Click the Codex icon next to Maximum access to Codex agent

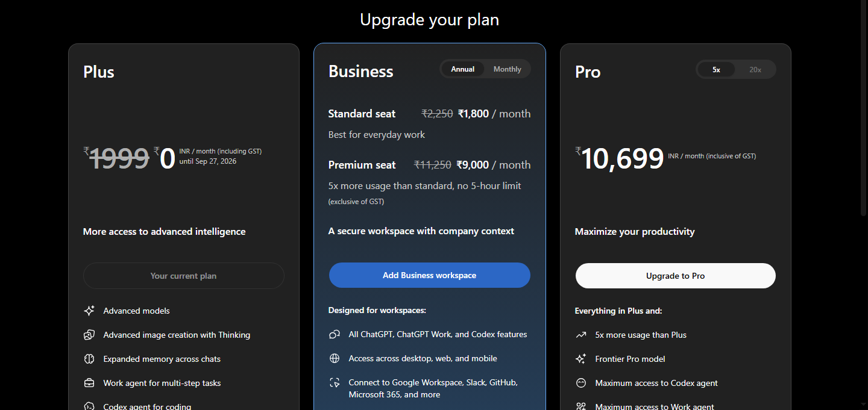(x=581, y=383)
